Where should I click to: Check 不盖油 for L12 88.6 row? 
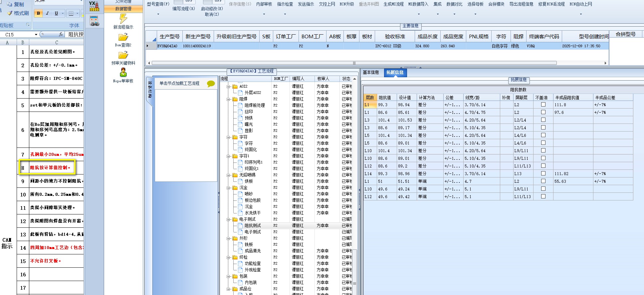click(x=543, y=166)
